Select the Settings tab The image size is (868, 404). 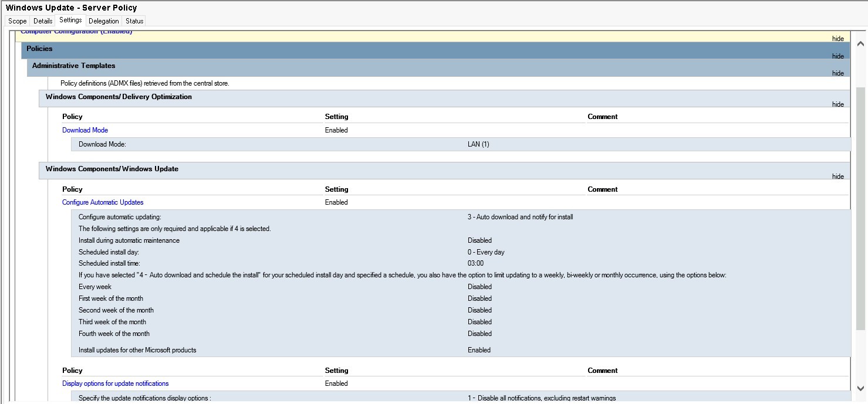pos(70,21)
